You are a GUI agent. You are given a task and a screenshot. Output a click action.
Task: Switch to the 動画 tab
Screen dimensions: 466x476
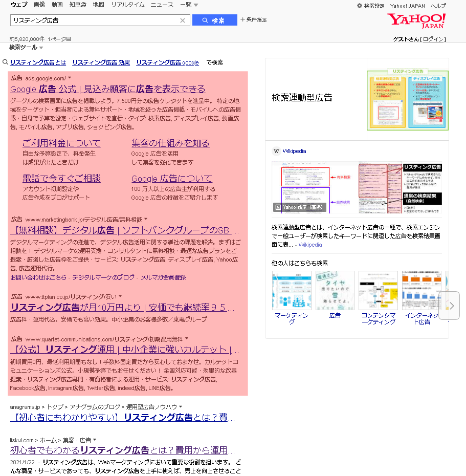[x=57, y=5]
